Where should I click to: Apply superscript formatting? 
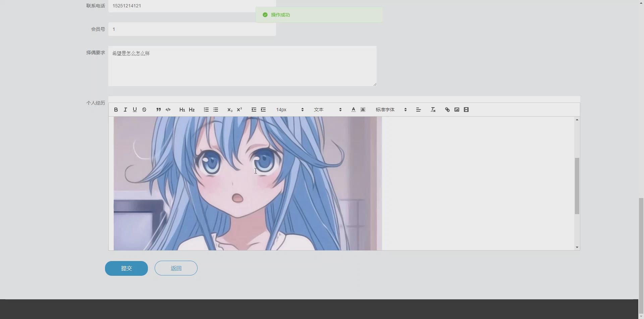click(239, 110)
